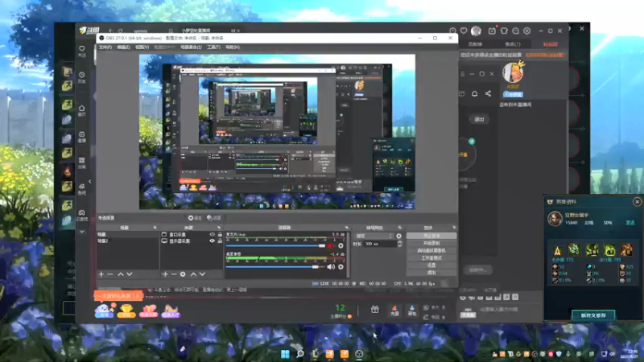Click teal button at bottom of hero info panel
The image size is (644, 362).
coord(593,315)
